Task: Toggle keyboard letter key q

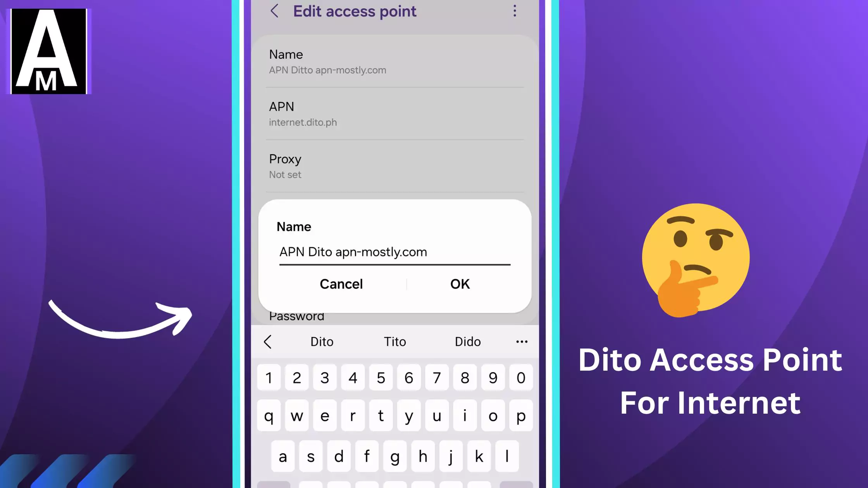Action: tap(268, 415)
